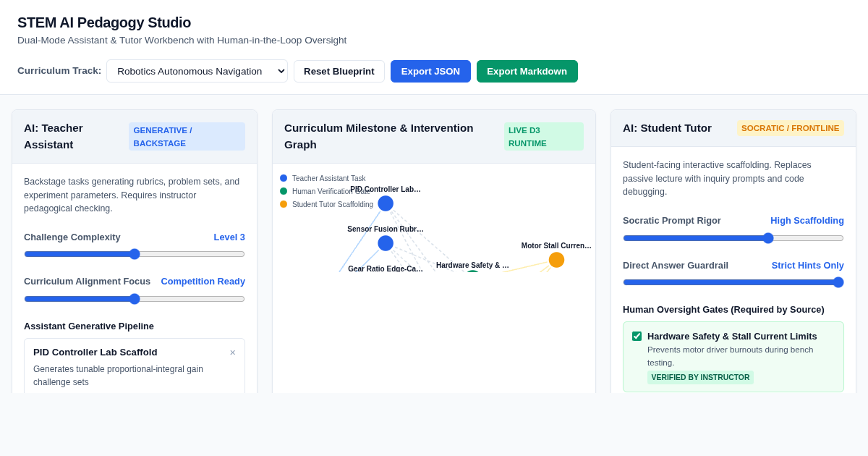Toggle Hardware Safety & Stall Current Limits checkbox
Viewport: 868px width, 456px height.
tap(637, 336)
